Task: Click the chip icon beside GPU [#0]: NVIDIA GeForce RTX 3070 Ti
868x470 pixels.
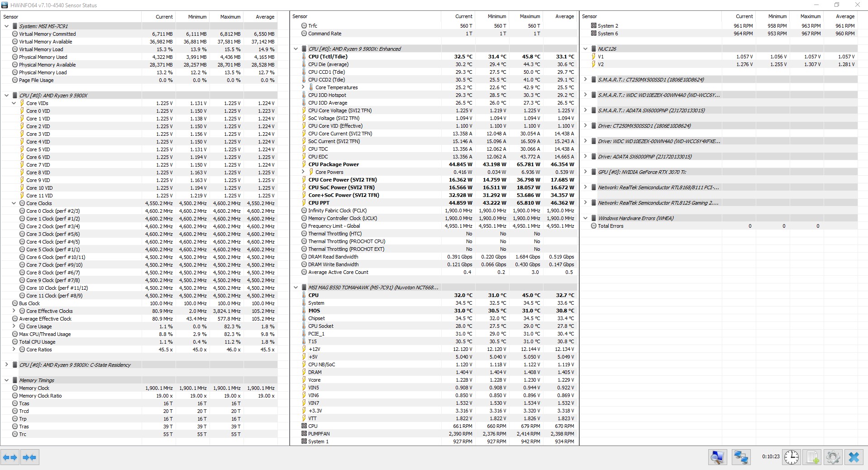Action: click(x=593, y=172)
